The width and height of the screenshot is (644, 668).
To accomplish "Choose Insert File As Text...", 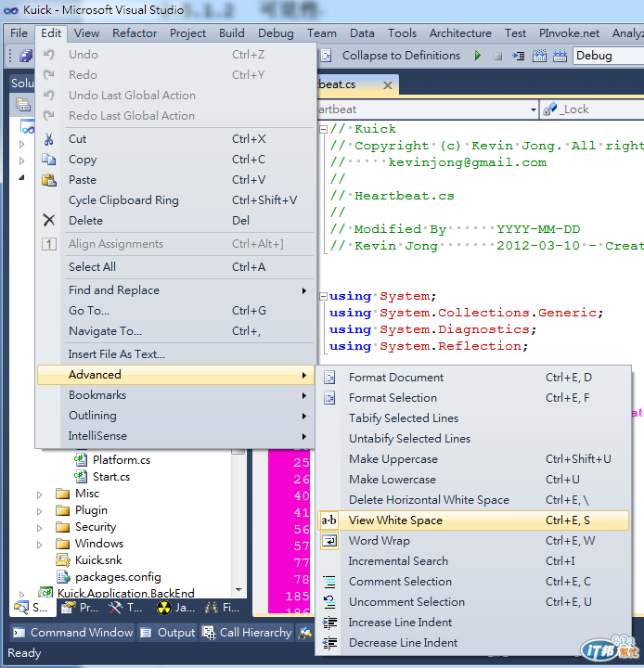I will 175,354.
